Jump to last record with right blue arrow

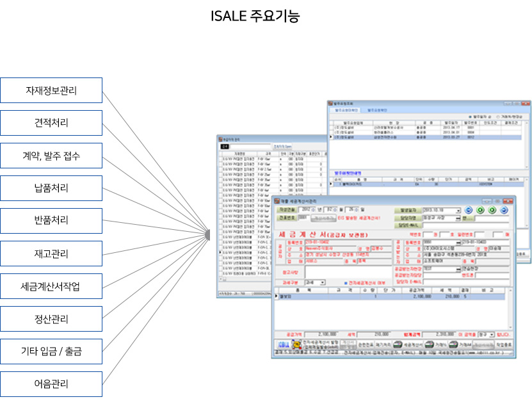504,210
